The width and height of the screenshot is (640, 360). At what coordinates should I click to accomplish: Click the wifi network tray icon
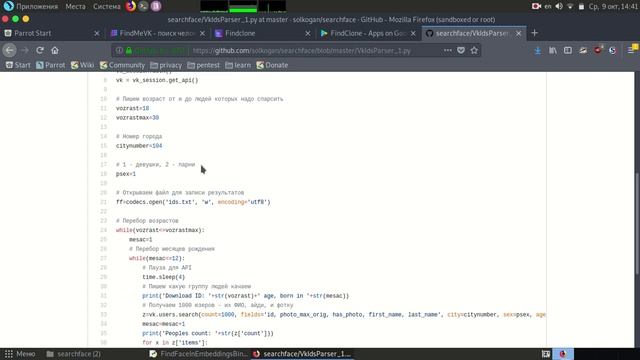pyautogui.click(x=570, y=6)
